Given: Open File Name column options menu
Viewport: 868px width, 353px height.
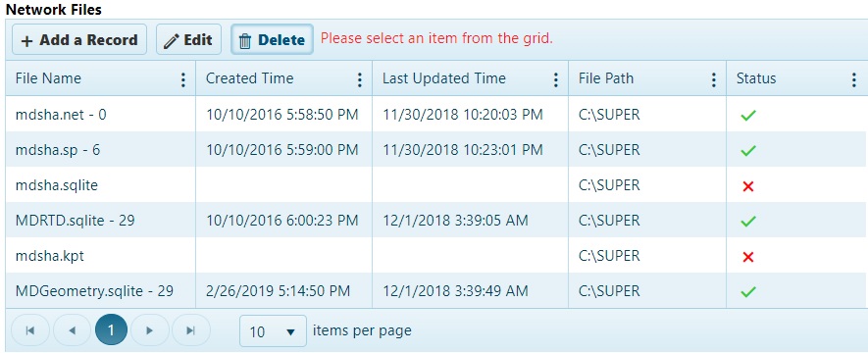Looking at the screenshot, I should (x=183, y=79).
